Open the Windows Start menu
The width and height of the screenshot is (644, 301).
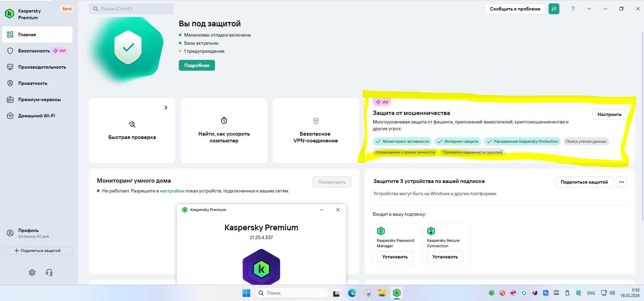pos(246,293)
